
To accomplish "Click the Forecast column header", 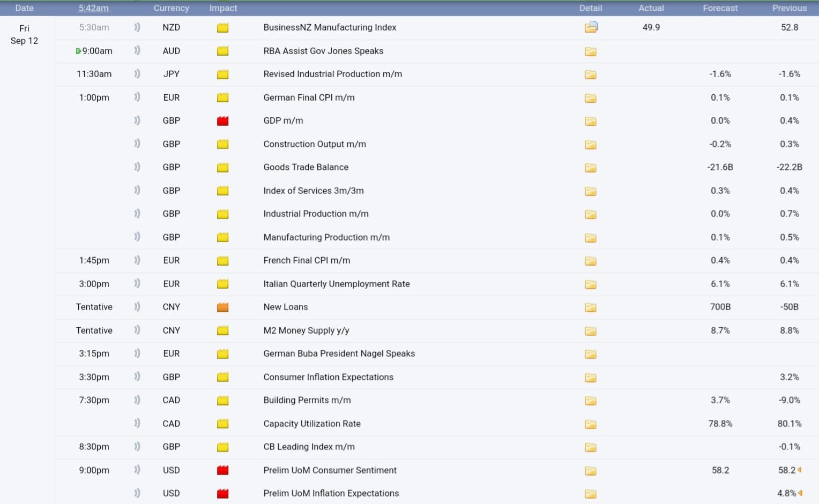I will tap(720, 8).
